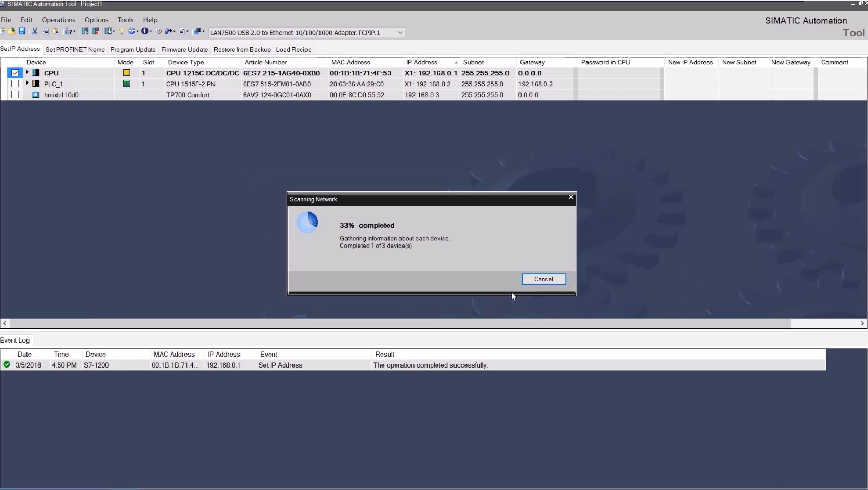Viewport: 868px width, 490px height.
Task: Click the scan network icon
Action: click(x=68, y=31)
